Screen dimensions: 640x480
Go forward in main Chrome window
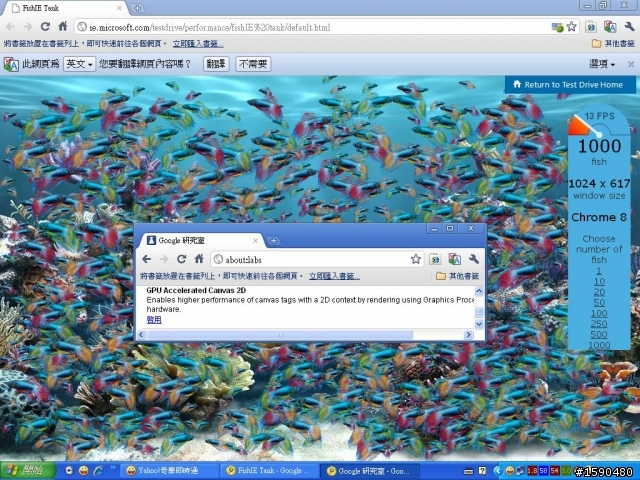click(28, 27)
